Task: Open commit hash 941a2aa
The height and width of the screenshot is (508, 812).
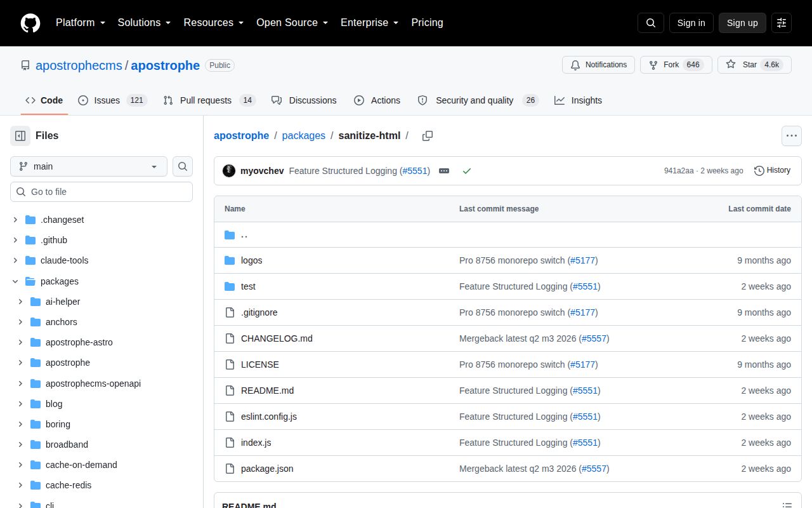Action: point(679,171)
